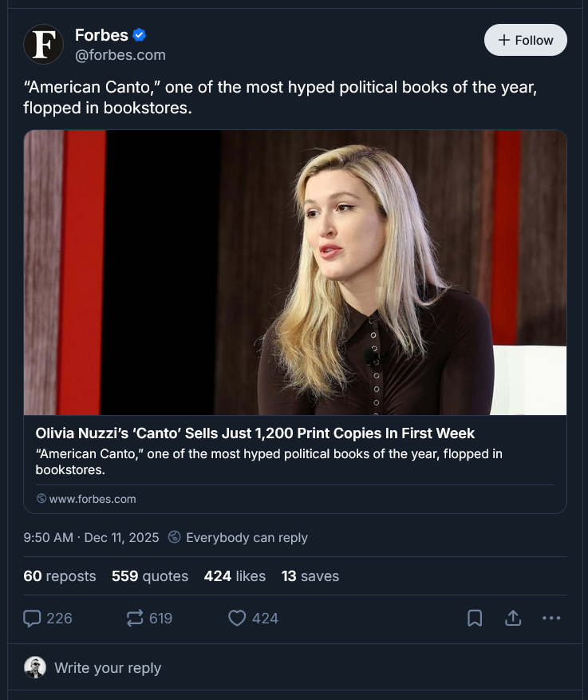Screen dimensions: 588x700
Task: Open the share icon for this post
Action: tap(513, 618)
